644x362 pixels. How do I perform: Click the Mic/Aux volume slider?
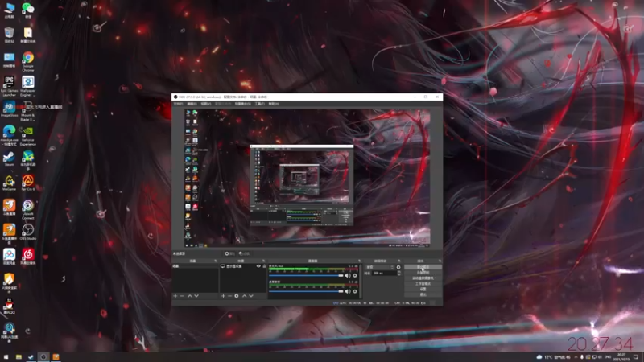point(306,275)
